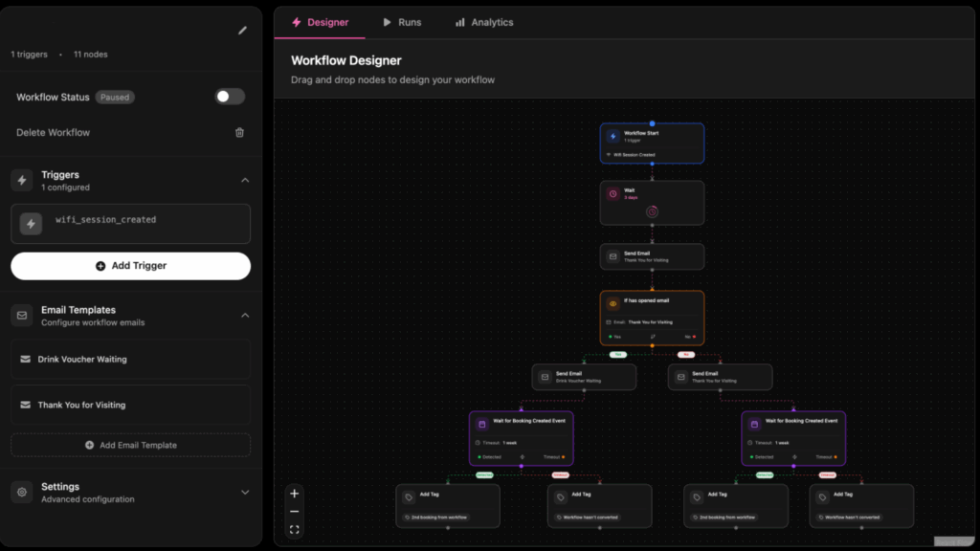The image size is (980, 551).
Task: Open the wifi_session_created trigger entry
Action: tap(130, 224)
